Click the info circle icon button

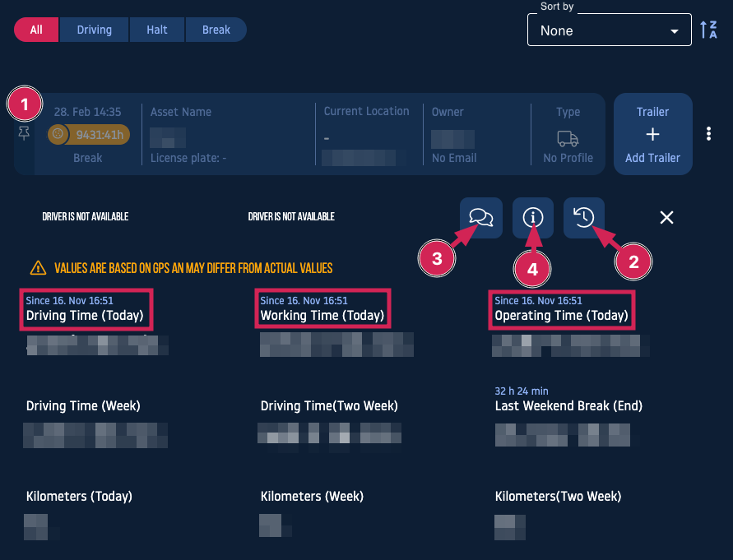coord(533,217)
